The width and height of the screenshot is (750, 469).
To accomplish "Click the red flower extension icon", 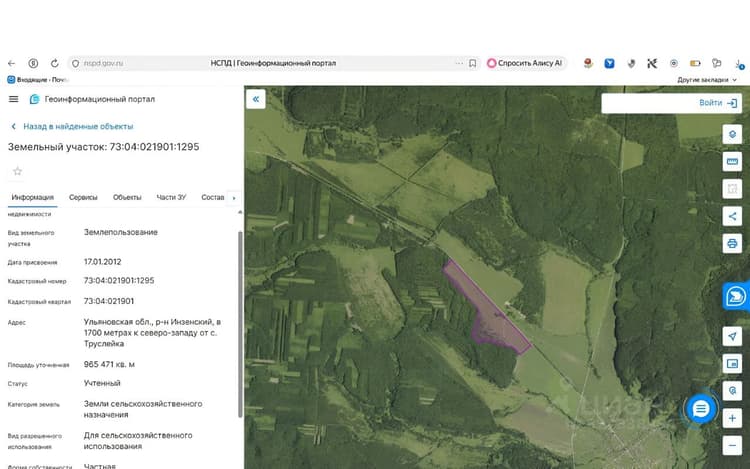I will pos(588,63).
